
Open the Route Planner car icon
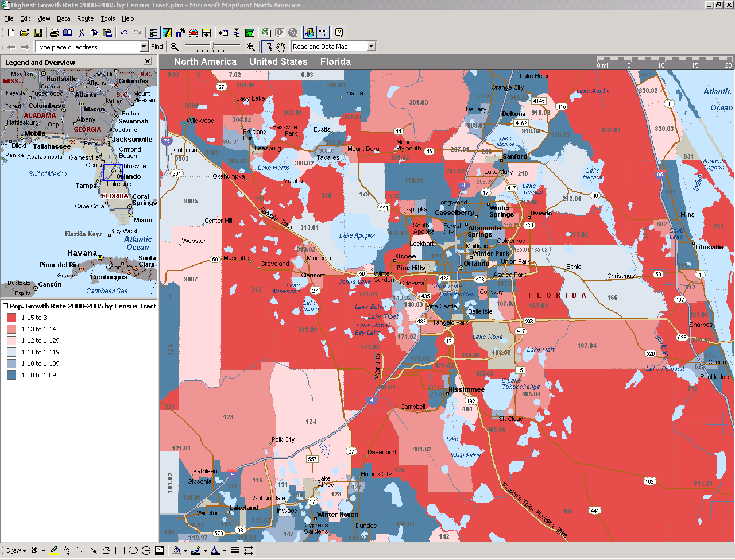[x=194, y=33]
